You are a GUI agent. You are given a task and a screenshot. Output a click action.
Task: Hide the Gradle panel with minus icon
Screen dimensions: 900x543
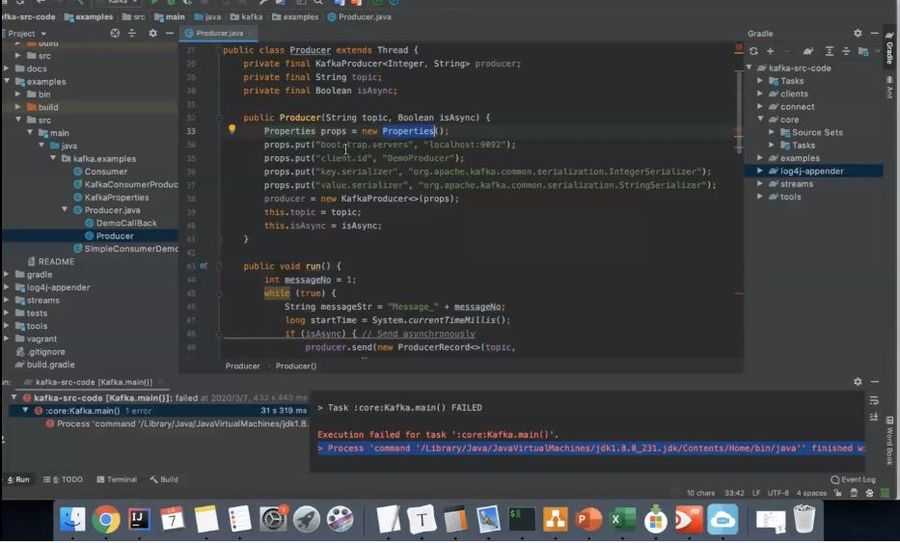[874, 33]
